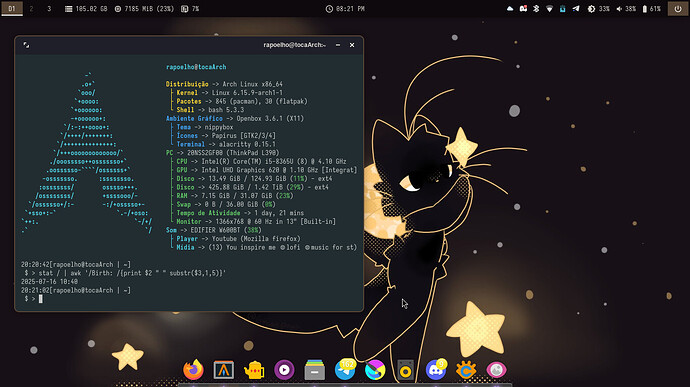Launch Alacritty terminal from the dock
Screen dimensions: 690x387
pyautogui.click(x=224, y=370)
